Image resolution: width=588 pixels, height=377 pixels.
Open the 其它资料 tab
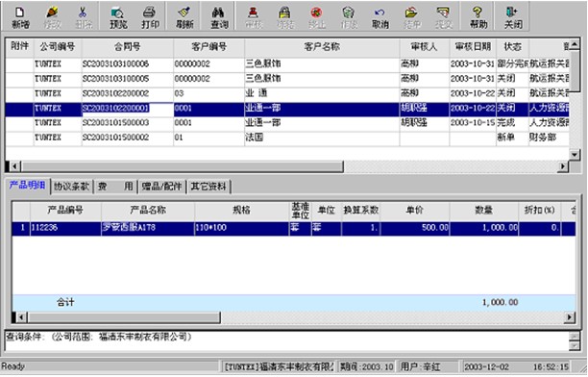(208, 187)
